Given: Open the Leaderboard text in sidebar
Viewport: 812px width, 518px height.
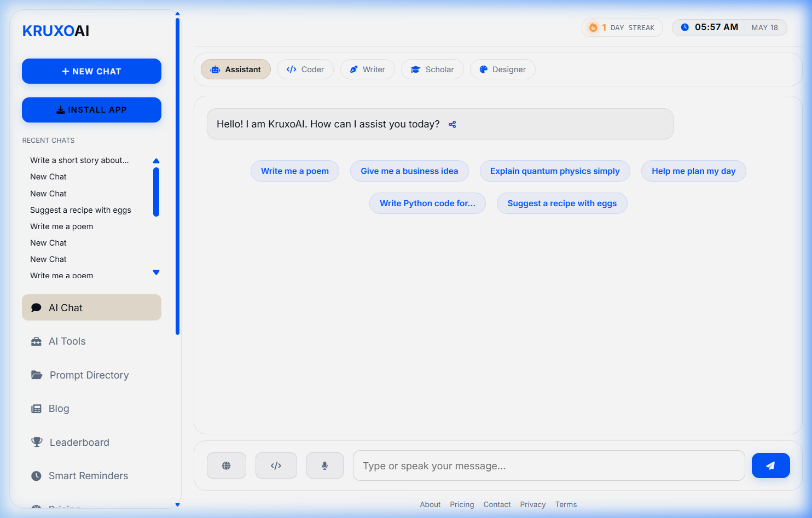Looking at the screenshot, I should 79,443.
